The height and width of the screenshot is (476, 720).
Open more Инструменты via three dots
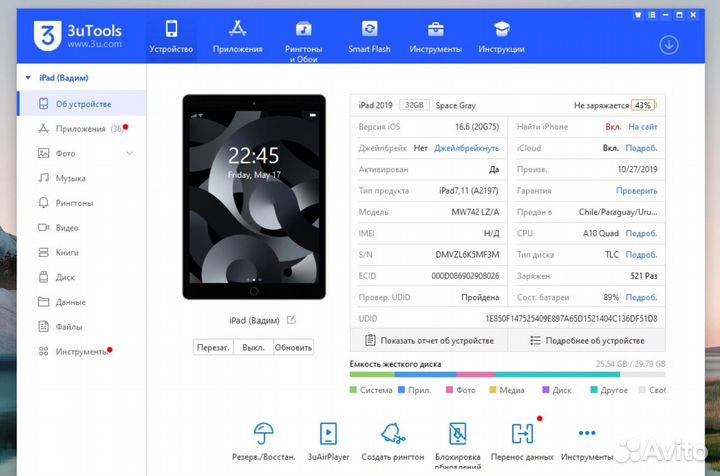[587, 441]
